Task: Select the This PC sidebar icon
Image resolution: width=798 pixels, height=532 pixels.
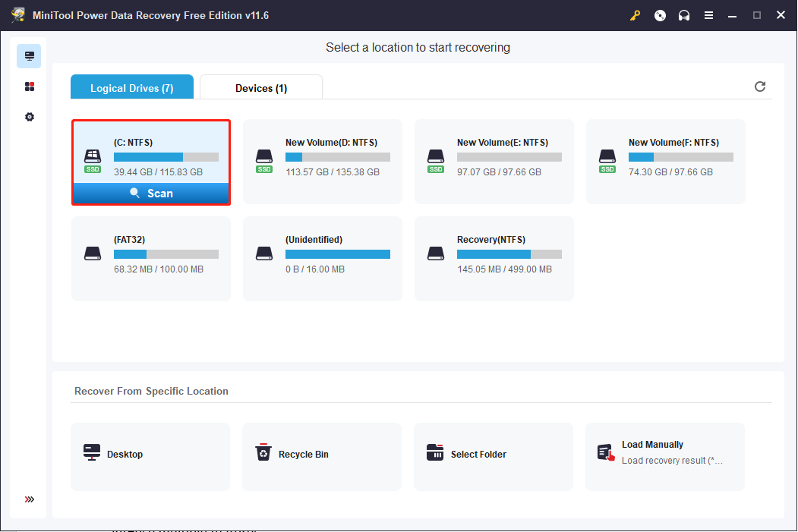Action: click(29, 56)
